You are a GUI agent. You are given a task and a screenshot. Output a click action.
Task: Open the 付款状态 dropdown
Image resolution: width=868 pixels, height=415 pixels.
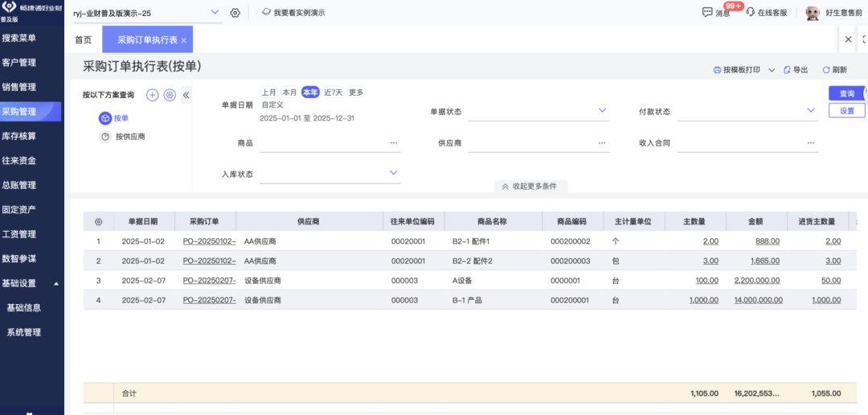tap(747, 111)
